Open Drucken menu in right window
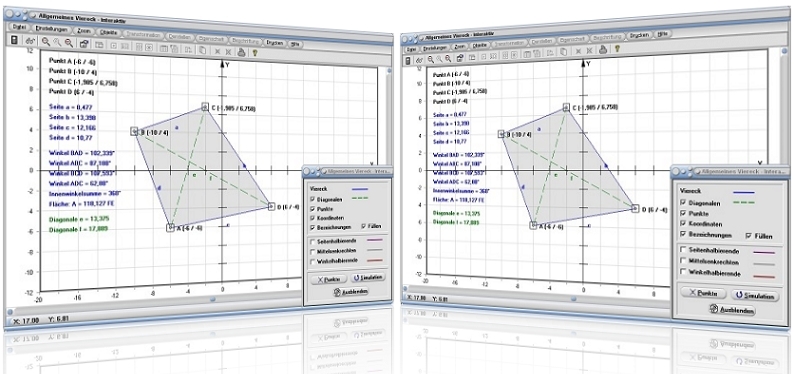 click(x=639, y=35)
